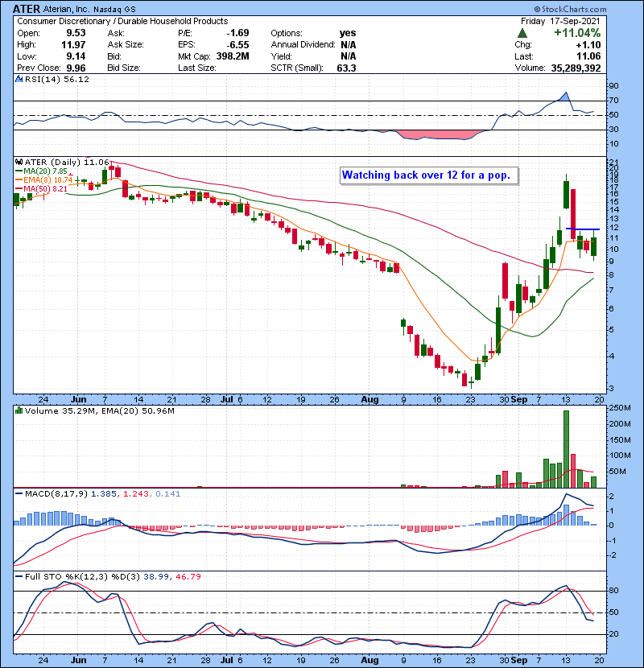Screen dimensions: 644x668
Task: Click the tallest green volume bar
Action: click(566, 448)
